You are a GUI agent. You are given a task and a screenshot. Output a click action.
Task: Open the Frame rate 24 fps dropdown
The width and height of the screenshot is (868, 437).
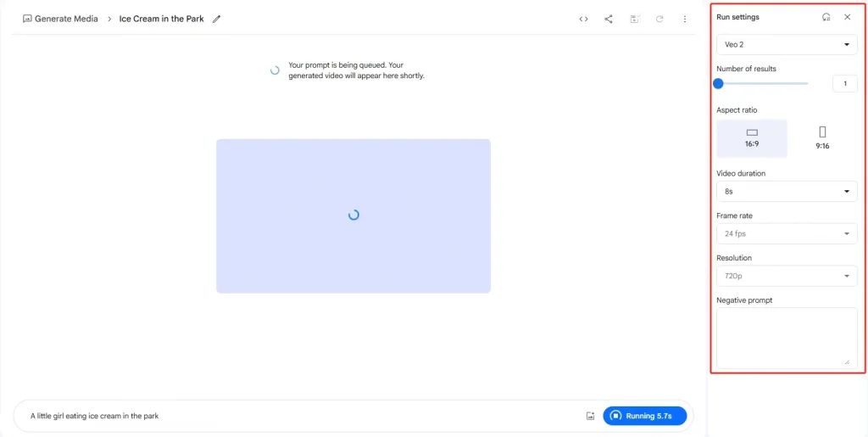click(787, 233)
